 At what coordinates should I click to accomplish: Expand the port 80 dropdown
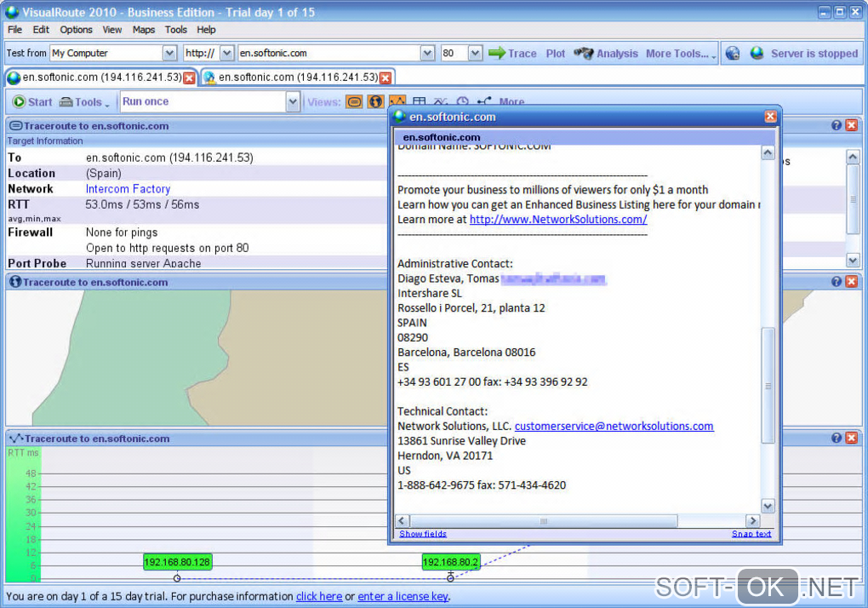[475, 53]
